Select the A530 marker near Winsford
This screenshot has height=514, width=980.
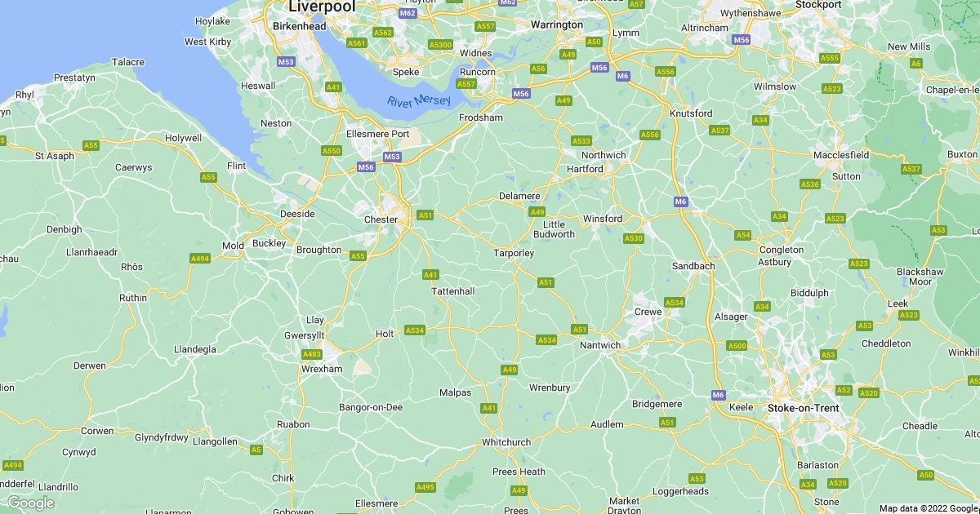(634, 238)
